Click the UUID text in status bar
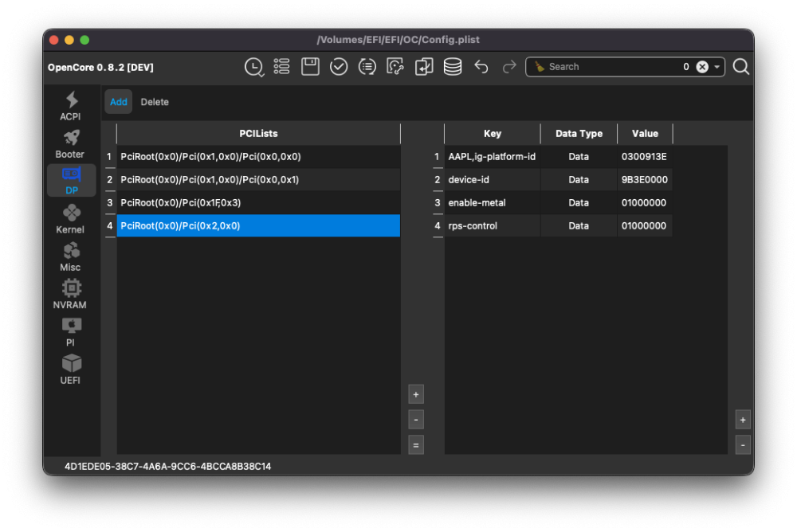Viewport: 797px width, 532px height. click(167, 467)
